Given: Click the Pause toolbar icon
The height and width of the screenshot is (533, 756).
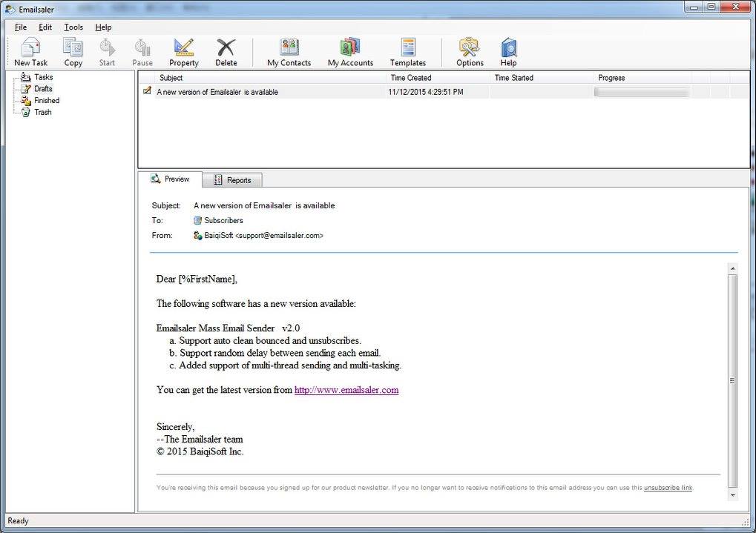Looking at the screenshot, I should click(x=142, y=52).
